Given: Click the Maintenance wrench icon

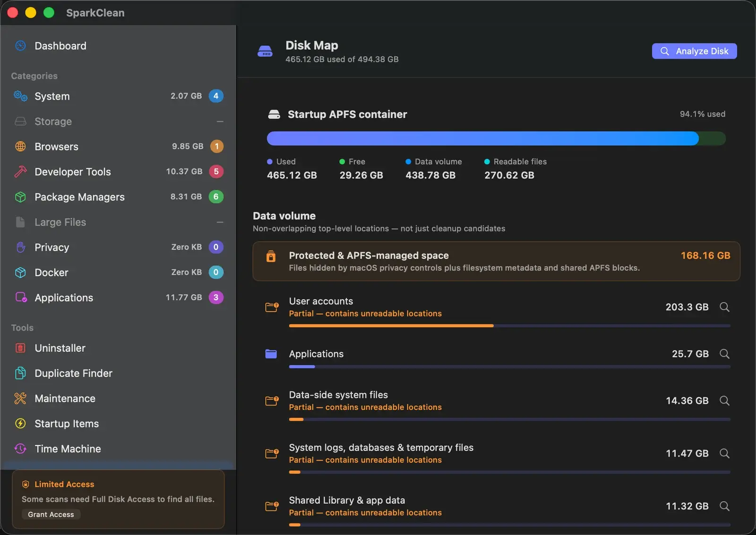Looking at the screenshot, I should click(x=20, y=399).
